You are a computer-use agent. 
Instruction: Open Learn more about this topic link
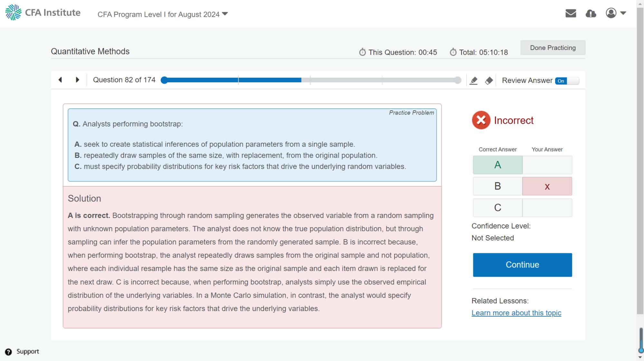click(516, 313)
